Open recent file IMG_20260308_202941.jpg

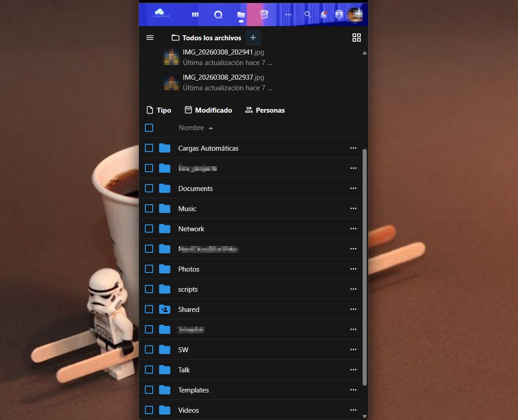[x=223, y=52]
